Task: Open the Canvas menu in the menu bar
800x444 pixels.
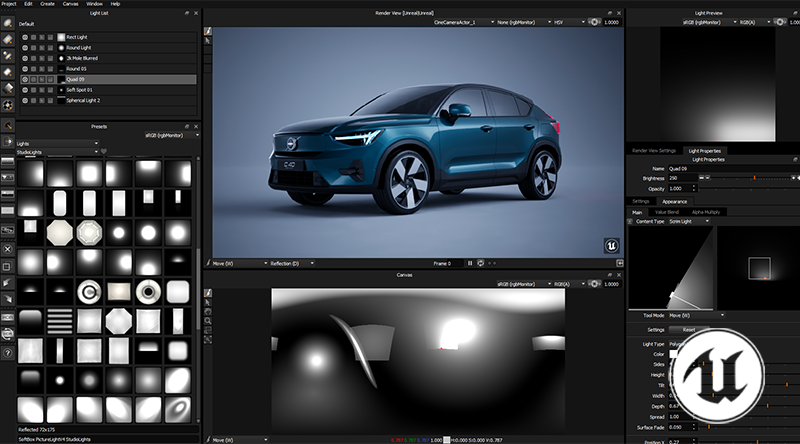Action: (70, 4)
